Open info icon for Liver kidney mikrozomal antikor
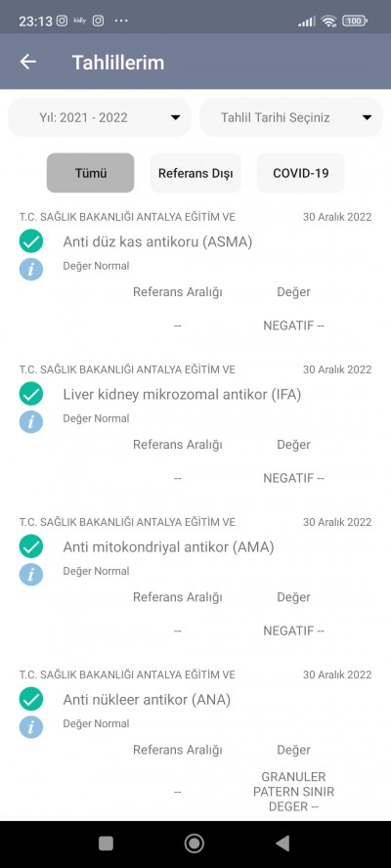Screen dimensions: 391x868 pos(31,422)
